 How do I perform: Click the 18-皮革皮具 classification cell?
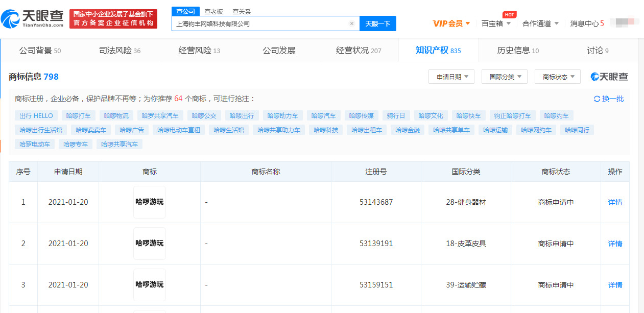point(466,244)
